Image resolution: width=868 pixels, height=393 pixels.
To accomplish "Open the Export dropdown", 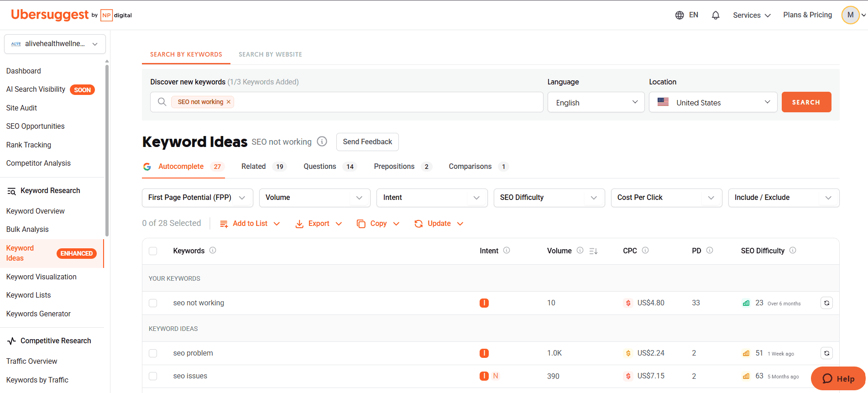I will coord(319,224).
